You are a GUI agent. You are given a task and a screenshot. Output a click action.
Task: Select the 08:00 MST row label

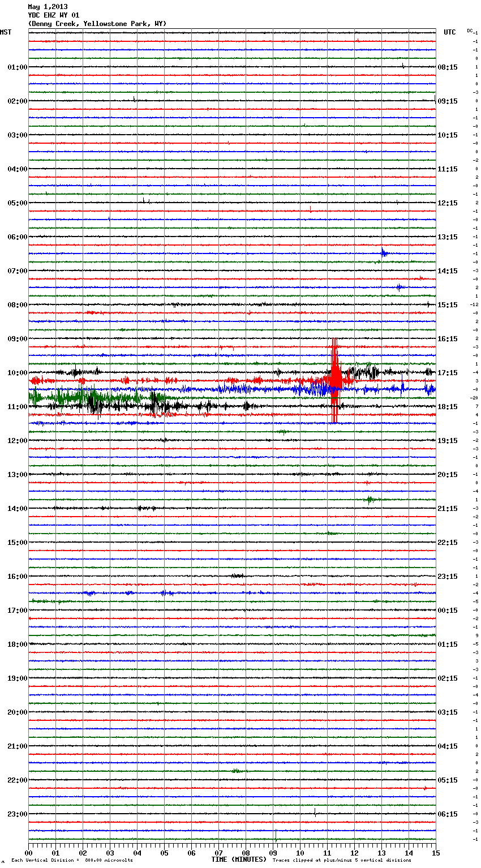[x=18, y=305]
